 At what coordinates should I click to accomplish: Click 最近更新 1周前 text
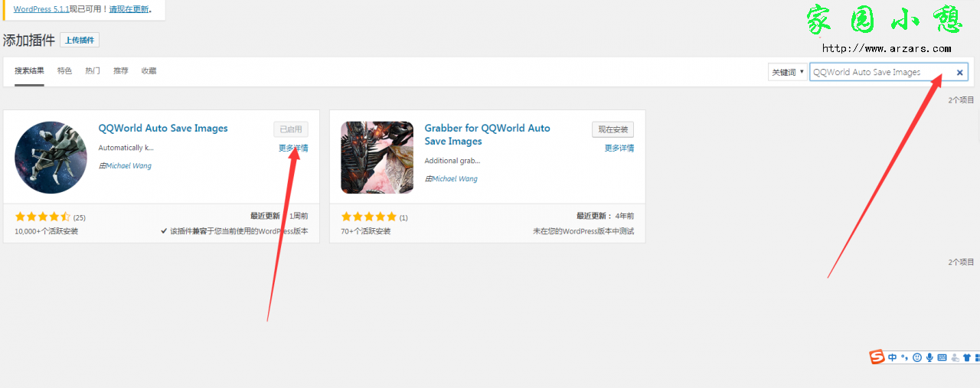(279, 217)
